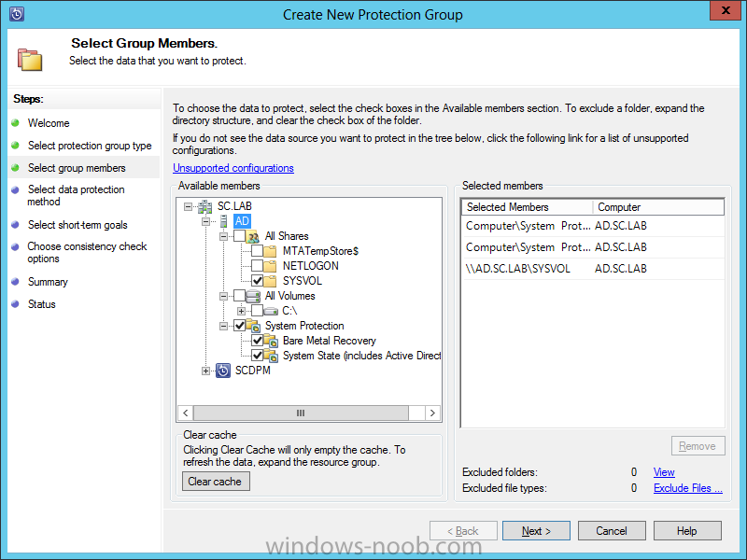Go to the Welcome step
The width and height of the screenshot is (747, 560).
coord(49,123)
